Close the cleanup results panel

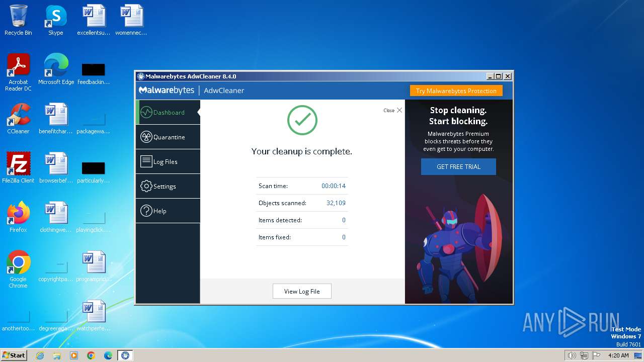click(392, 110)
